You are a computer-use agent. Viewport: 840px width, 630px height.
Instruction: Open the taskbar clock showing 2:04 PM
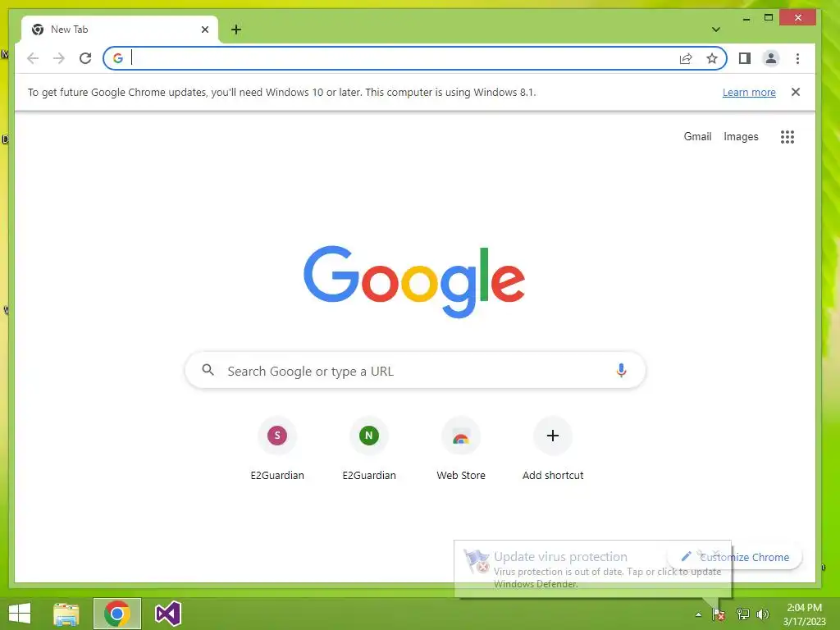pyautogui.click(x=804, y=614)
